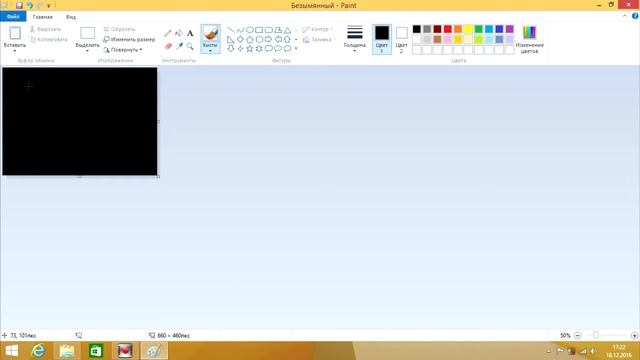Open the Повернуть rotate dropdown

click(123, 50)
